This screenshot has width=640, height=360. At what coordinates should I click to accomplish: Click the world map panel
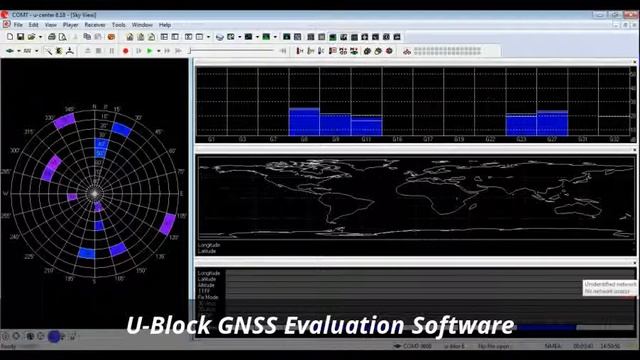click(x=416, y=198)
